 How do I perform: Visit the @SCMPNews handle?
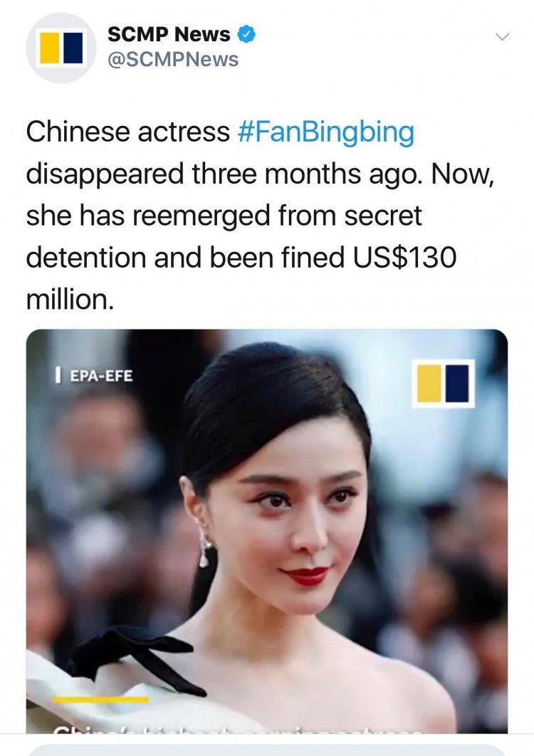(x=173, y=60)
